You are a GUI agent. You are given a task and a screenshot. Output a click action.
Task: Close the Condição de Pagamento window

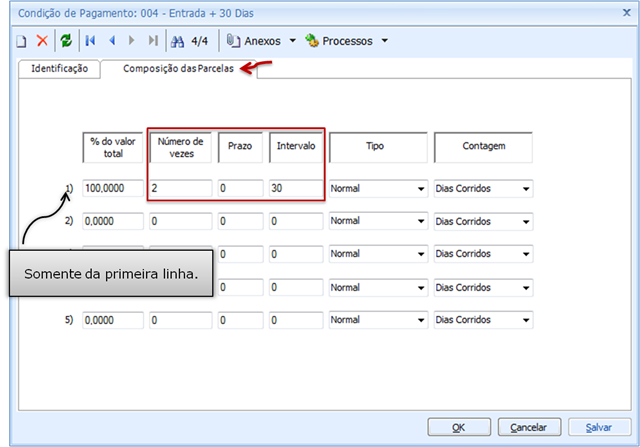click(x=627, y=13)
